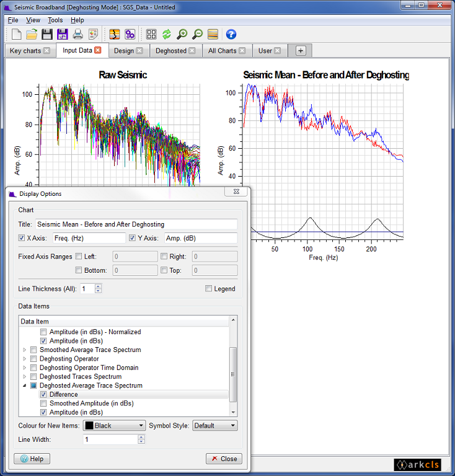Click the Help button in Display Options
Viewport: 455px width, 476px height.
32,459
